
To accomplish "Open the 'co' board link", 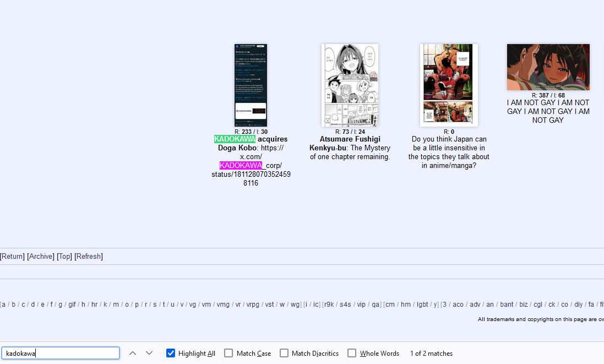I will 564,305.
